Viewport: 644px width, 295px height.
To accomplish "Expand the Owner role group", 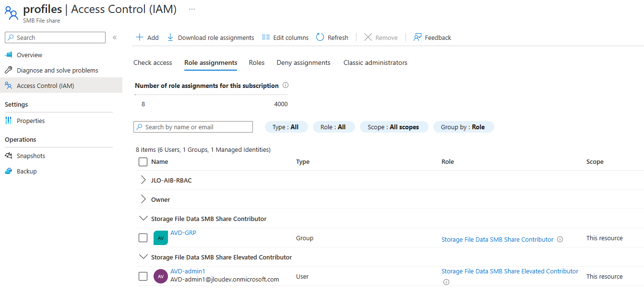I will 143,199.
